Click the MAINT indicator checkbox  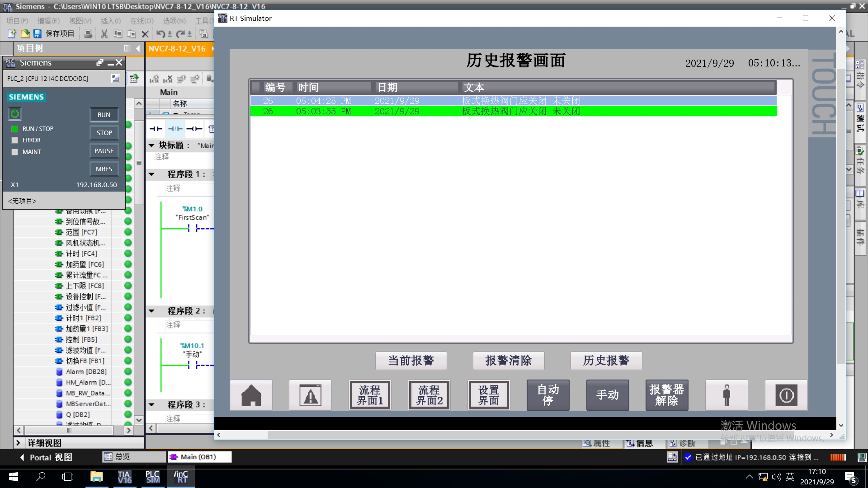15,152
